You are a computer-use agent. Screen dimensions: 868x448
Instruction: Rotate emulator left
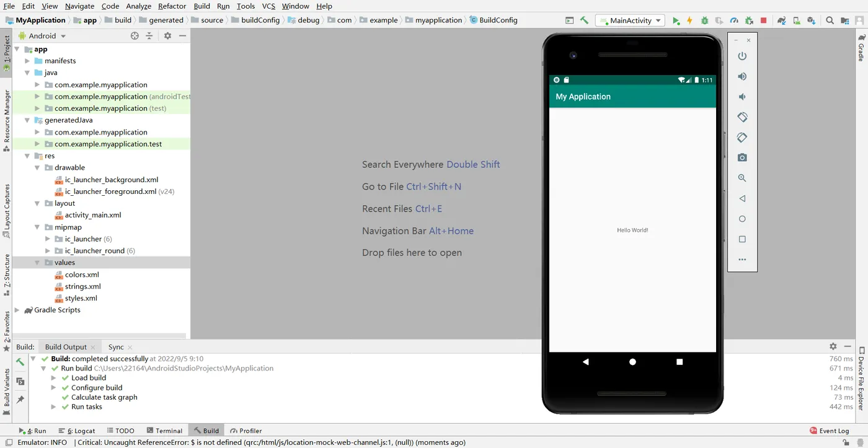coord(742,117)
